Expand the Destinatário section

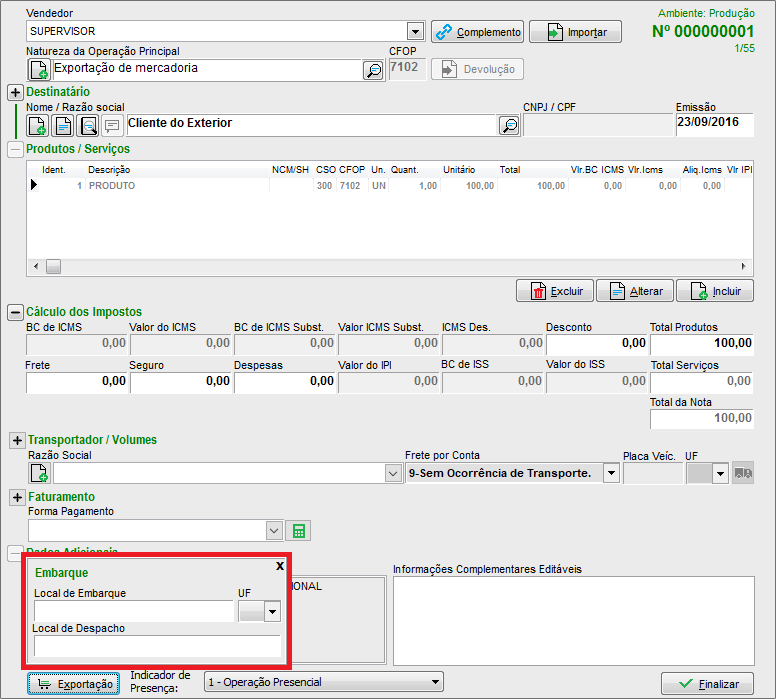15,92
